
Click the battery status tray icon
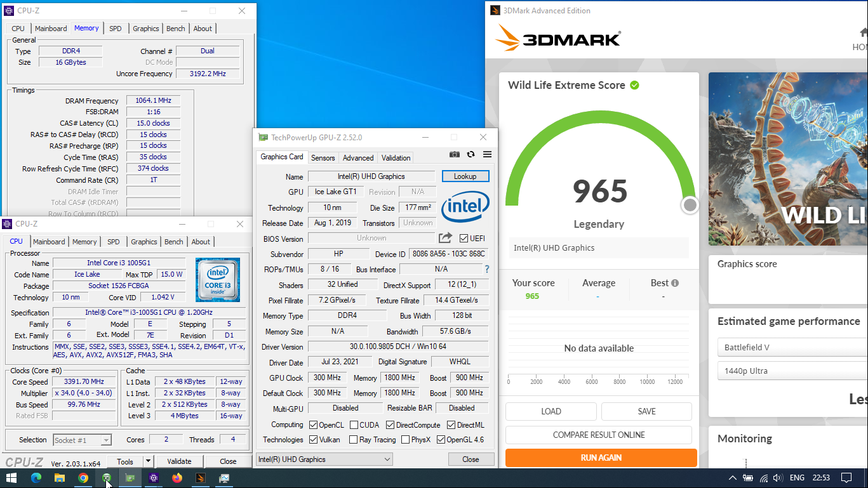748,478
